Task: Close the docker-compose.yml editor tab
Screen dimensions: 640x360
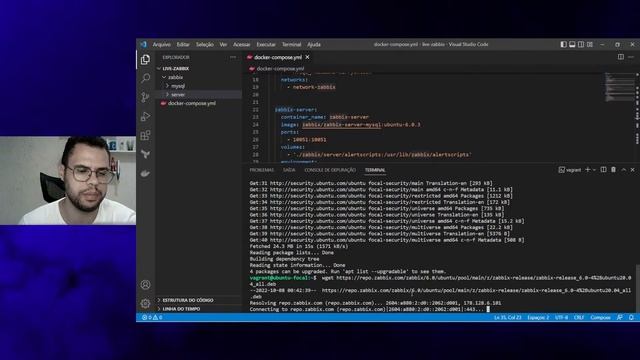Action: coord(307,57)
